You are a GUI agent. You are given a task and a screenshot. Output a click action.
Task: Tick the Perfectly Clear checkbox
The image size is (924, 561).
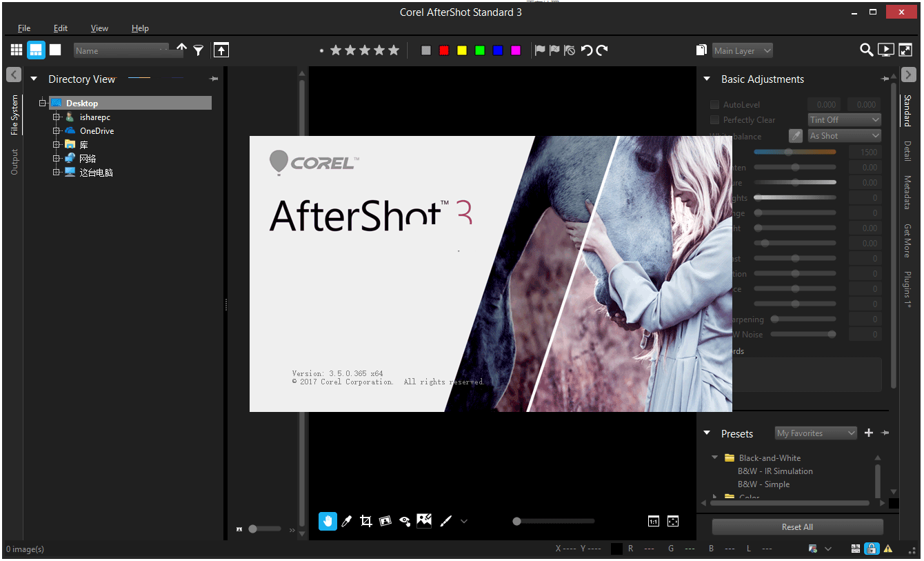(x=714, y=120)
